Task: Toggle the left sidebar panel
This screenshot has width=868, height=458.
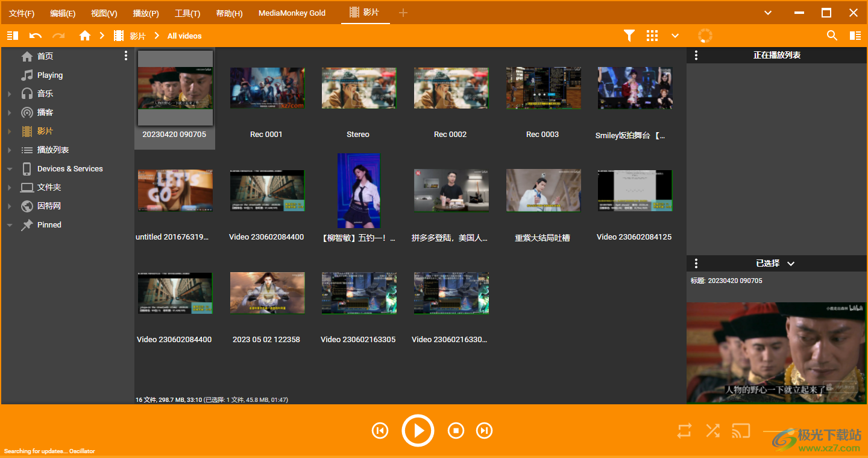Action: coord(13,36)
